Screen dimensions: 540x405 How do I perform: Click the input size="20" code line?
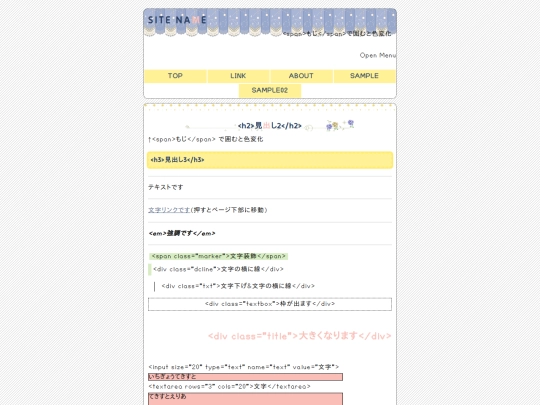[x=243, y=367]
